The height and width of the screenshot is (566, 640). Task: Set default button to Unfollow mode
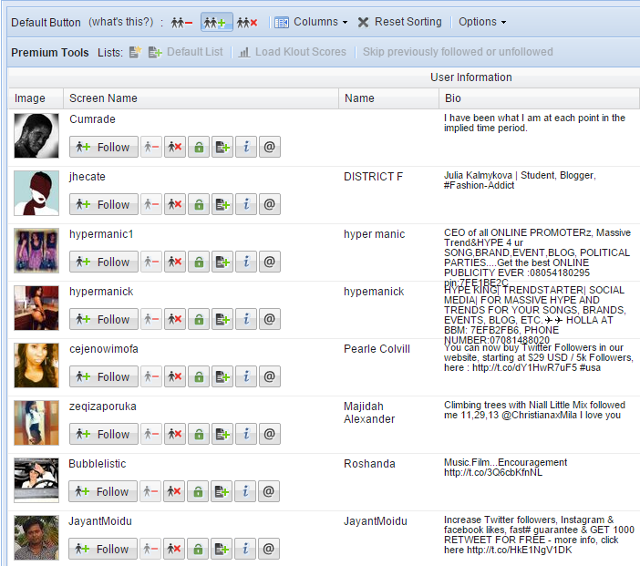click(182, 21)
